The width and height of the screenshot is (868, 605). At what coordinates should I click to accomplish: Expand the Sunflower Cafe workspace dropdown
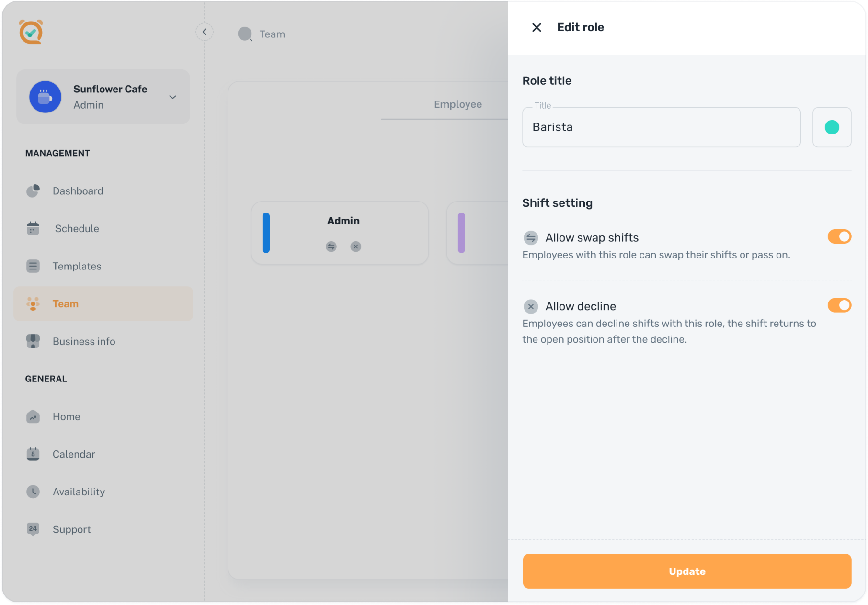tap(172, 97)
